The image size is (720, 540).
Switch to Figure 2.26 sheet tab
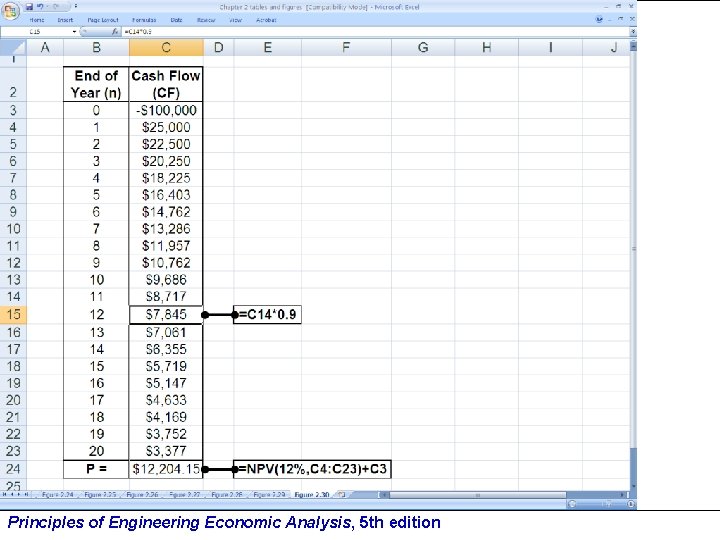click(x=142, y=495)
